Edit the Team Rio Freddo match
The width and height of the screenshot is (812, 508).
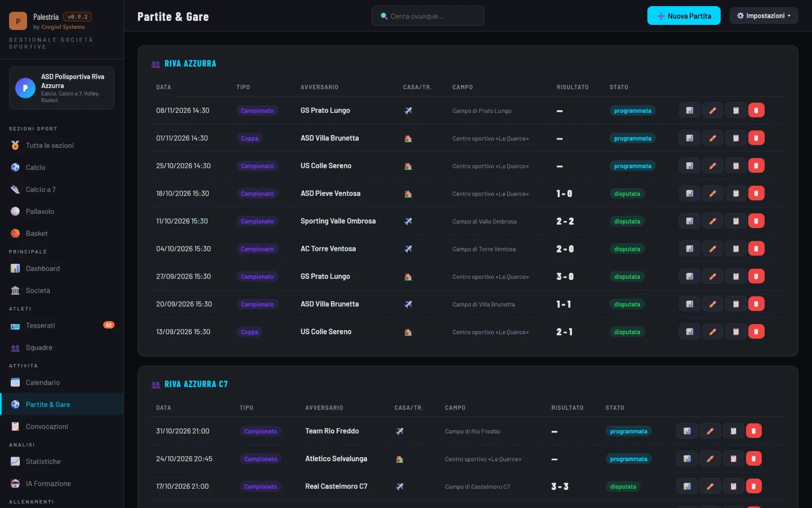(710, 431)
